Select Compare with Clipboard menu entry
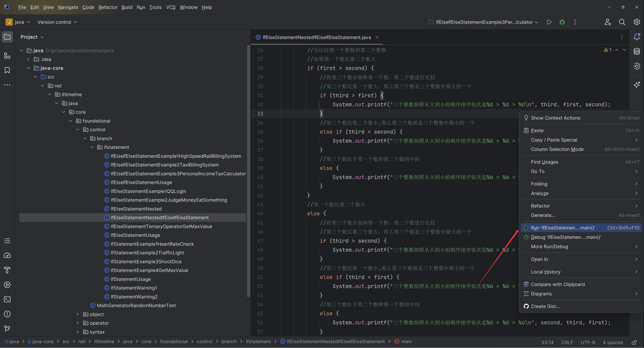This screenshot has width=644, height=348. (581, 284)
